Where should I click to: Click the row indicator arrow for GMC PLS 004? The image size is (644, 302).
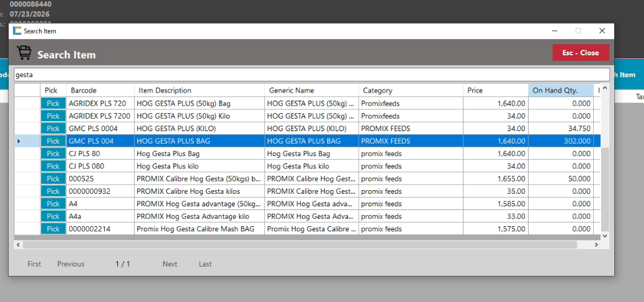coord(18,141)
